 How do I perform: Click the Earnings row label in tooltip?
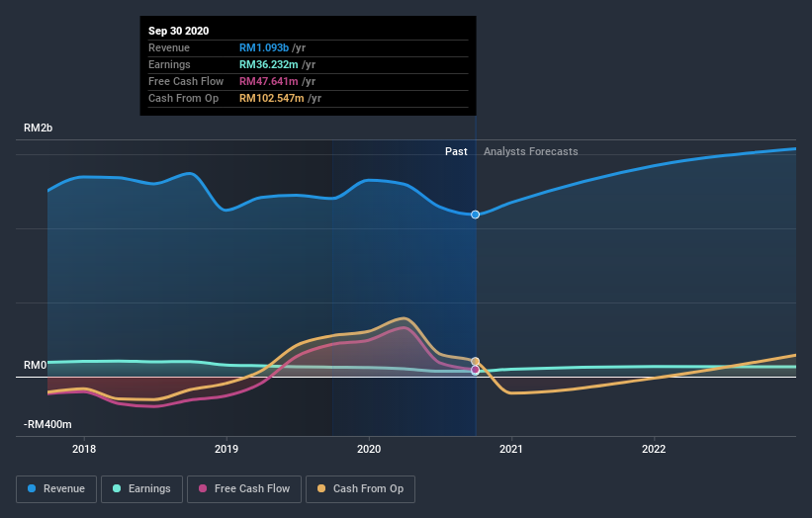(169, 64)
